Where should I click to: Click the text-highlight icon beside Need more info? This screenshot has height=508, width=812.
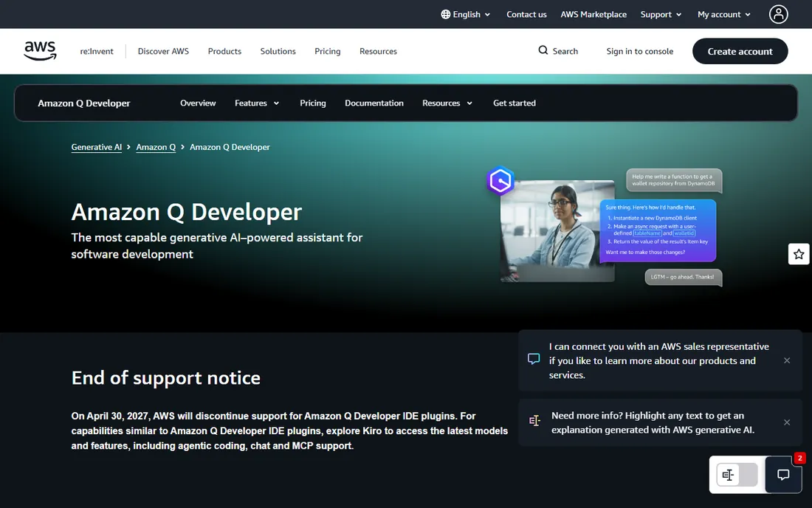pyautogui.click(x=534, y=421)
